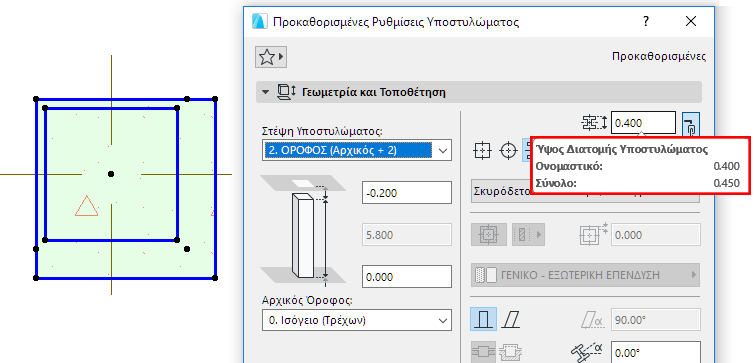Click the Αρχικός Όροφος label

307,300
